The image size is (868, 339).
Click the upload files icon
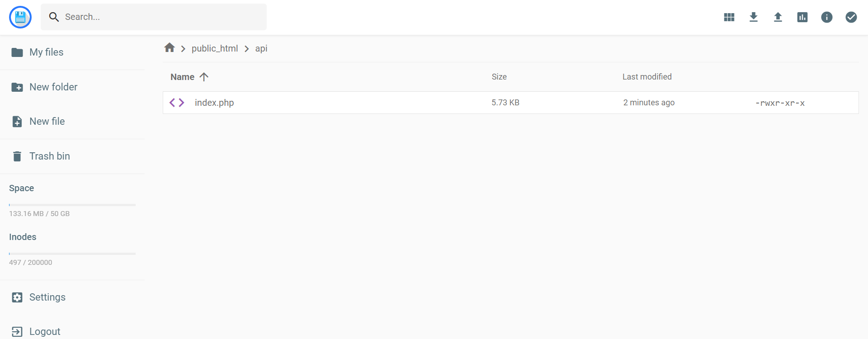(778, 17)
